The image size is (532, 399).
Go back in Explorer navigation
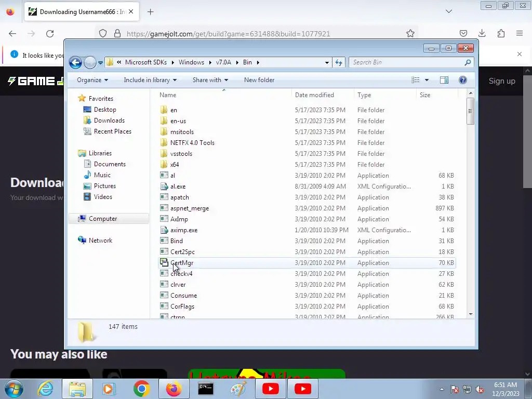click(75, 62)
